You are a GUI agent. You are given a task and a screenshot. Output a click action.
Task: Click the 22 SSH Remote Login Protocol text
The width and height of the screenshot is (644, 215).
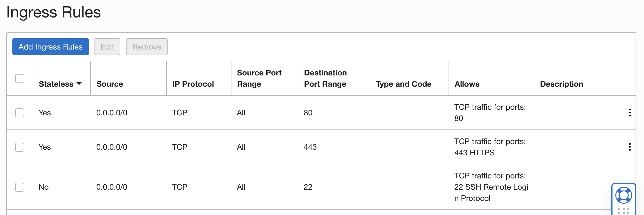[491, 187]
